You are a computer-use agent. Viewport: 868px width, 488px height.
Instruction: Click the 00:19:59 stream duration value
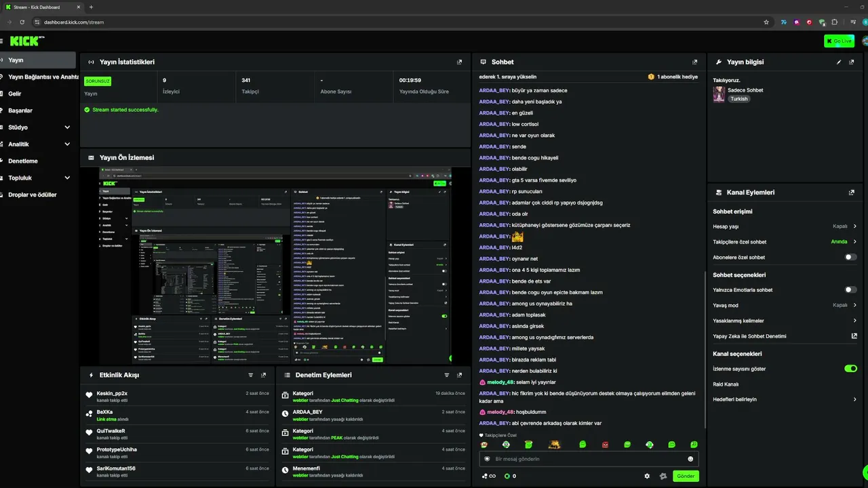pos(410,80)
